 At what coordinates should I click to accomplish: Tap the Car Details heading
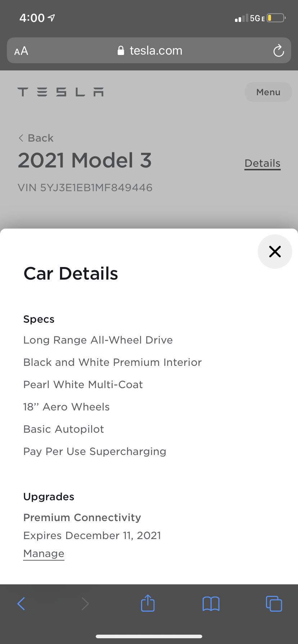tap(71, 273)
